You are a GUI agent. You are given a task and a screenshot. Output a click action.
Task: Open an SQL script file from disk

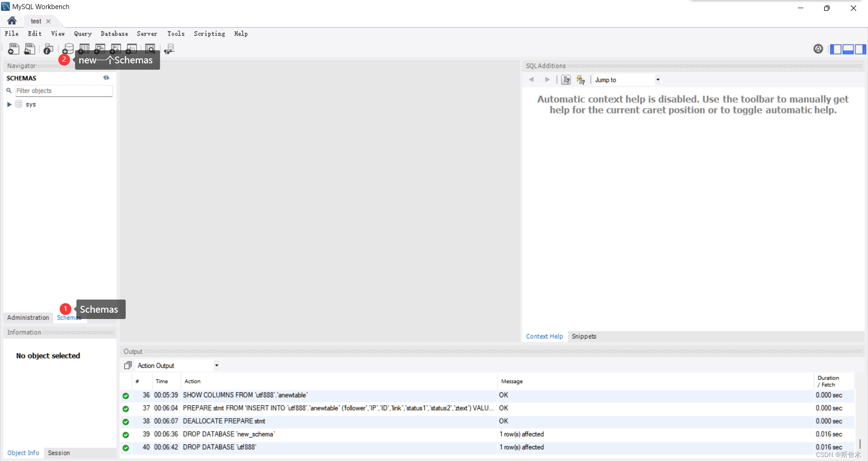[x=29, y=49]
